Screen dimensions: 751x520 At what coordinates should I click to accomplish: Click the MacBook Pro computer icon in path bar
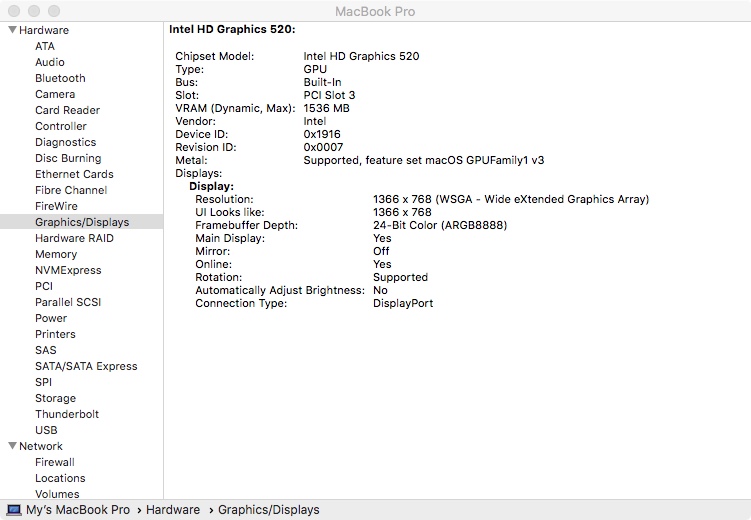pyautogui.click(x=13, y=510)
